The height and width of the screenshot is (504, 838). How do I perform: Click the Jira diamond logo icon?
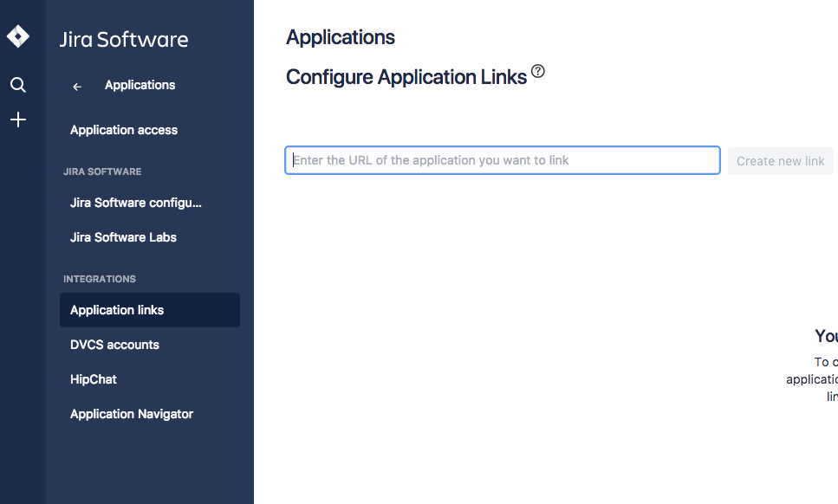[18, 36]
